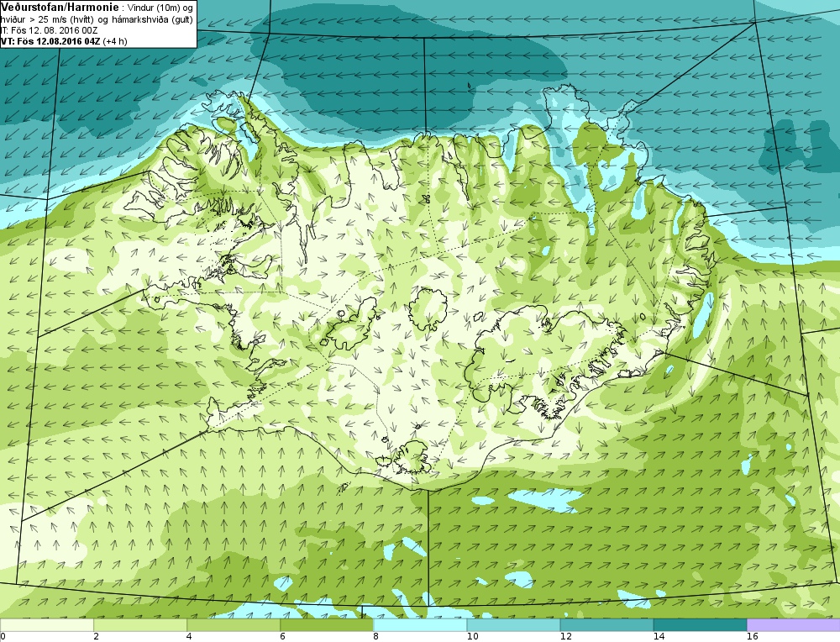Click the legend scale label '10'
The width and height of the screenshot is (840, 642).
[472, 637]
